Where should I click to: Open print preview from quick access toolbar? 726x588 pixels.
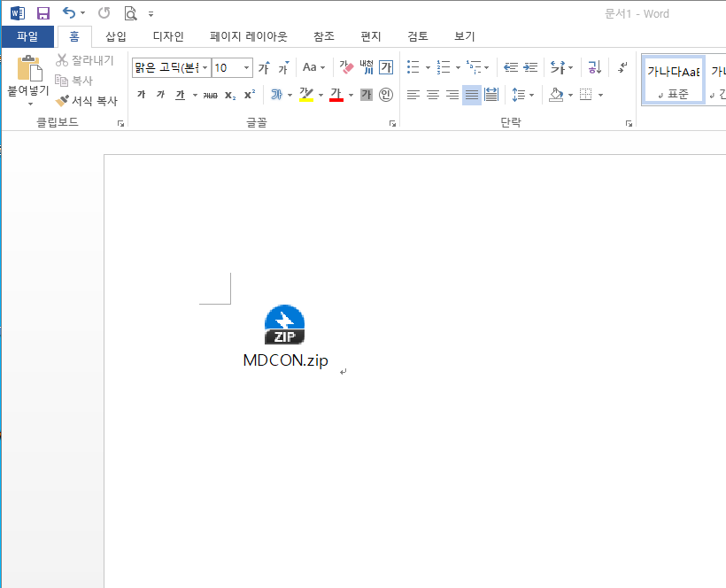click(x=130, y=13)
